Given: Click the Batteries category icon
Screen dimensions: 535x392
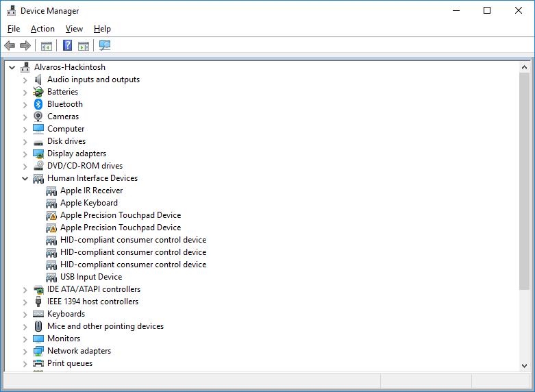Looking at the screenshot, I should (x=38, y=92).
